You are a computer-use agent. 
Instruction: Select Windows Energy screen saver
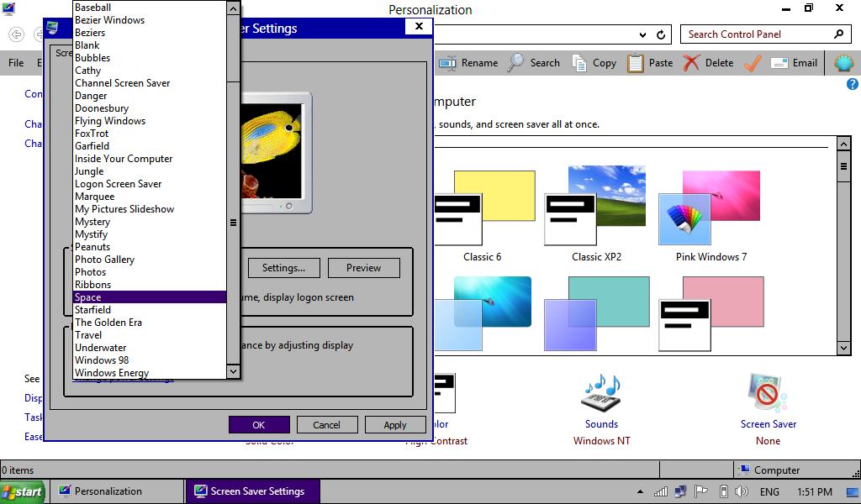click(x=150, y=373)
